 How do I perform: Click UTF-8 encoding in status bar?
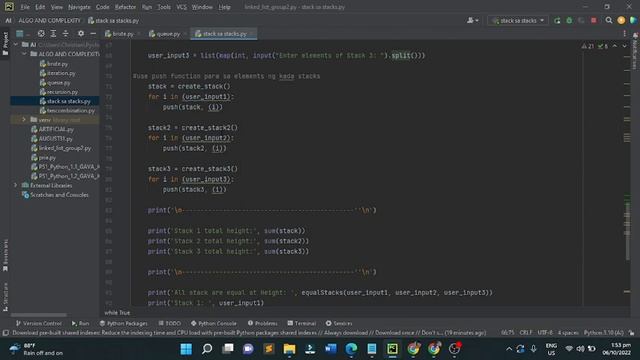click(x=545, y=333)
